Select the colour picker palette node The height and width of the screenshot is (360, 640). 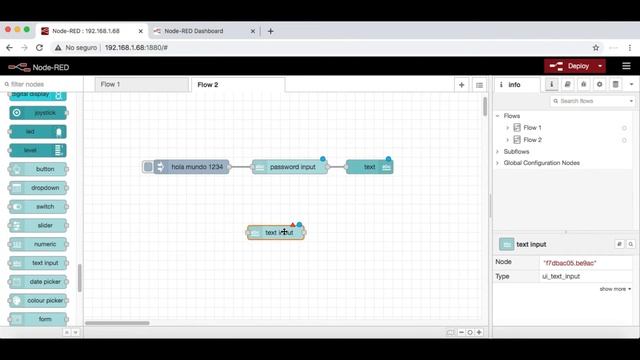[x=38, y=300]
